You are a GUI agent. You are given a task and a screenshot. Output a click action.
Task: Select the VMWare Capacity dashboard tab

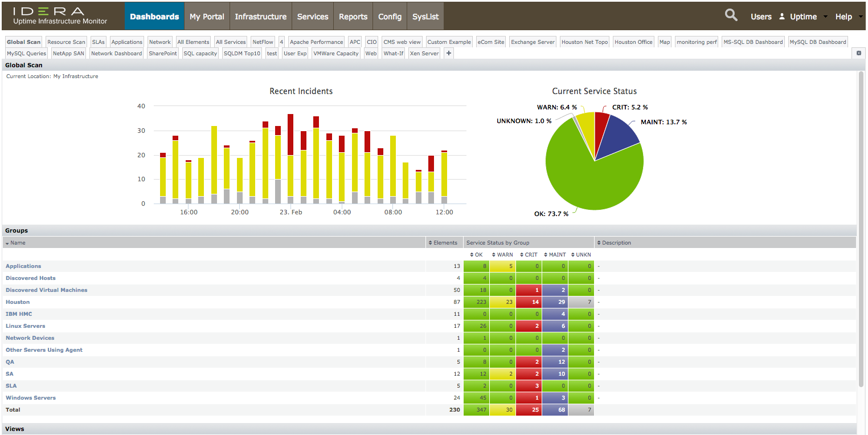(x=336, y=54)
